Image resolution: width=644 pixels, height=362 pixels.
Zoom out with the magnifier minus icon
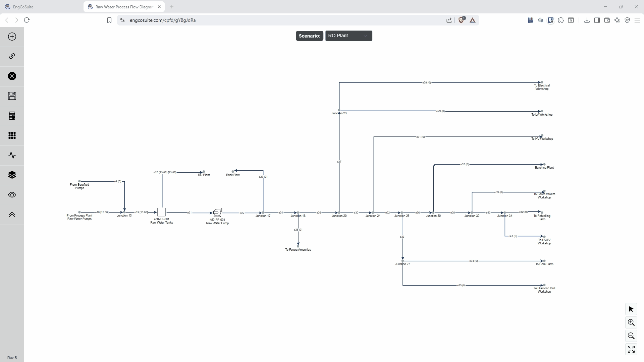(631, 336)
